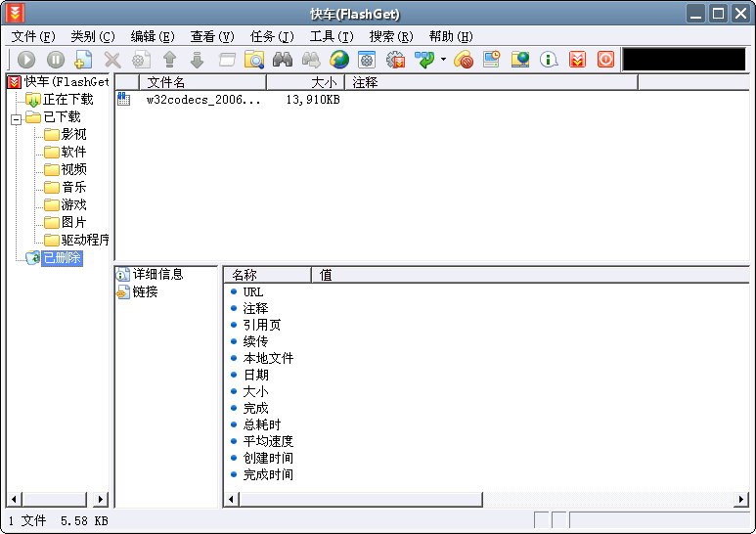
Task: Click the Start download play icon
Action: 26,60
